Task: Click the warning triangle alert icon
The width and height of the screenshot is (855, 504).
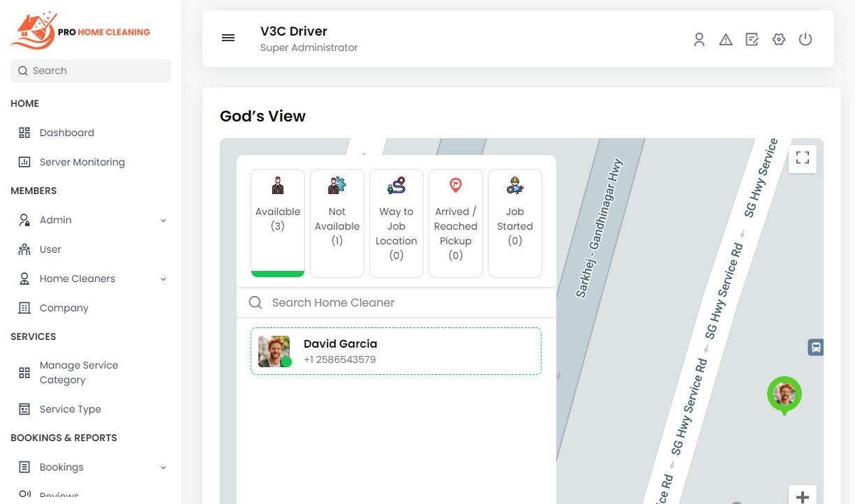Action: 726,40
